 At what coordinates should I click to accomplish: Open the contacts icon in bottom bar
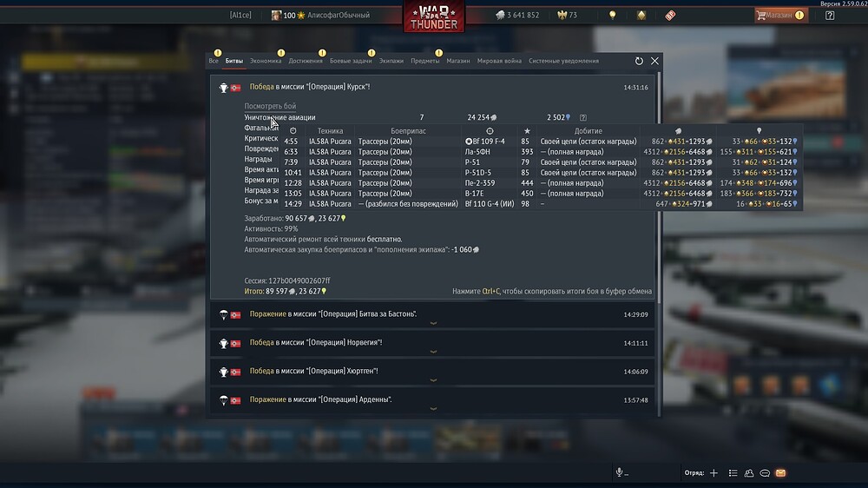coord(749,473)
